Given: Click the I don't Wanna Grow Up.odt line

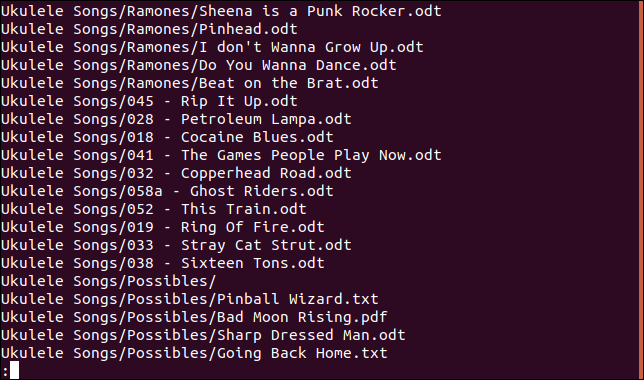Looking at the screenshot, I should click(x=212, y=47).
